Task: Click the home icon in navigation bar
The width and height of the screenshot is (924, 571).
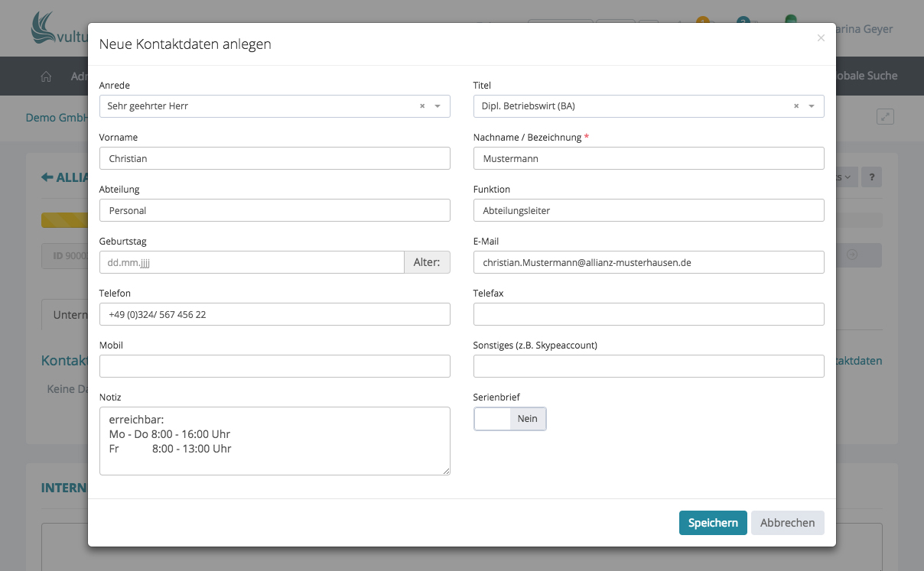Action: pyautogui.click(x=46, y=76)
